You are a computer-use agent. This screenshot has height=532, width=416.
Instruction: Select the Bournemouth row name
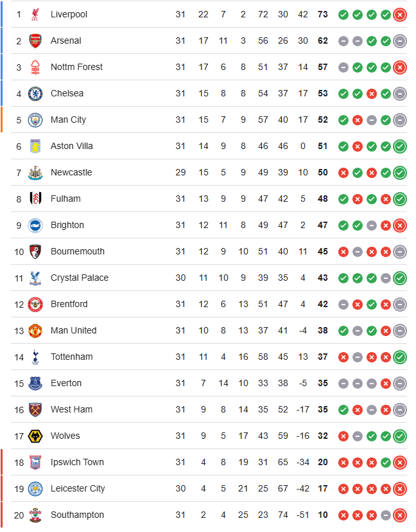pos(78,251)
